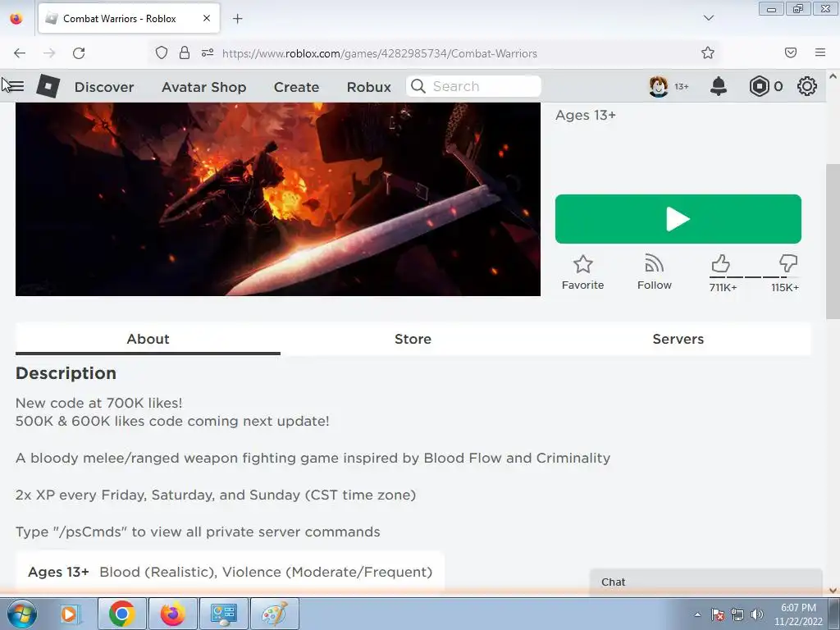Open the notifications bell

(x=719, y=86)
